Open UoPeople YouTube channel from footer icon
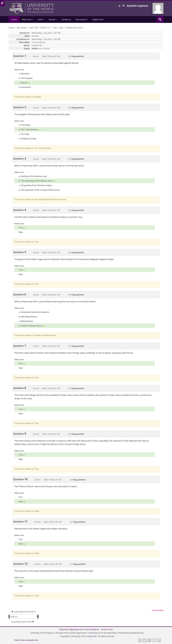 (154, 640)
